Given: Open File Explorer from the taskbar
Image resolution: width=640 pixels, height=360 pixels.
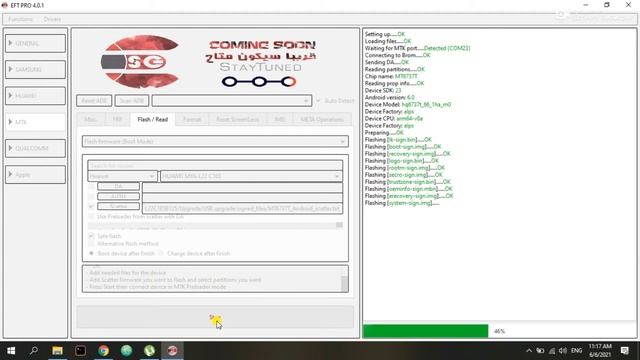Looking at the screenshot, I should point(58,350).
